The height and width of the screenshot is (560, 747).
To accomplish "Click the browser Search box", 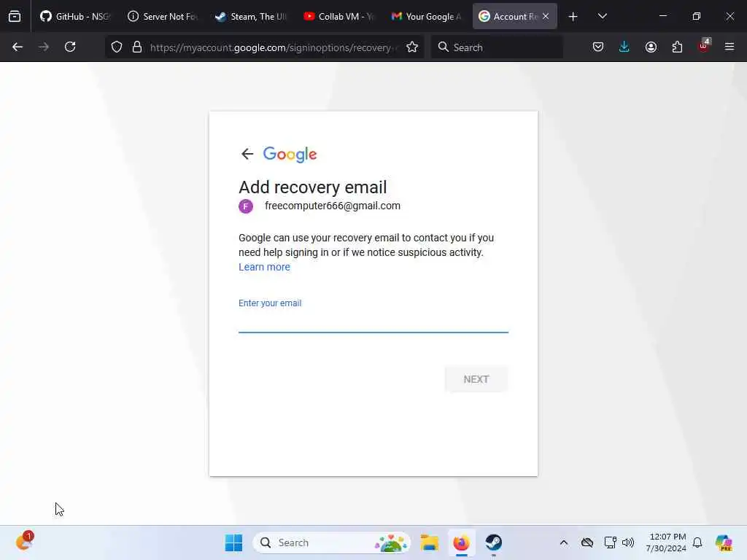I will point(497,47).
